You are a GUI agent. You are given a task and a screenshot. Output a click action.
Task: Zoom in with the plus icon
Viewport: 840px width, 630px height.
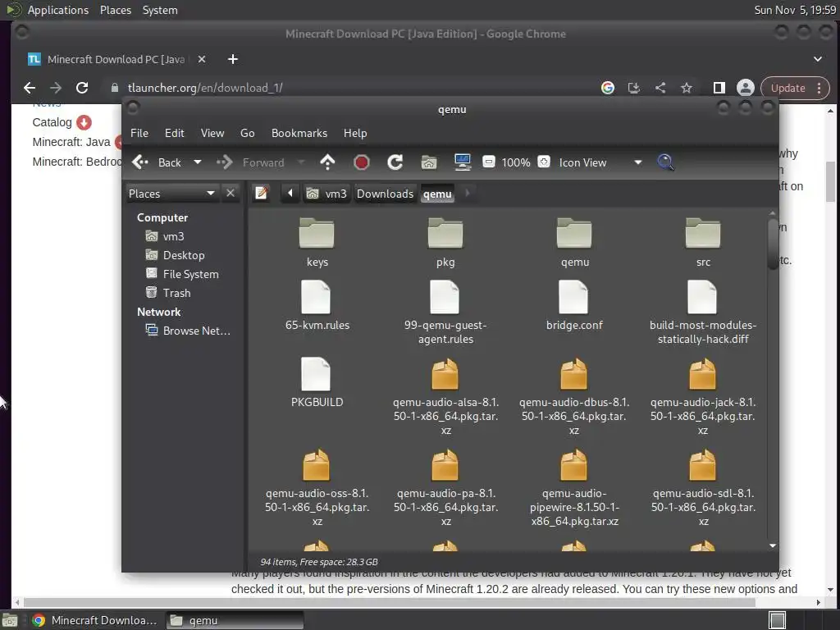[544, 162]
